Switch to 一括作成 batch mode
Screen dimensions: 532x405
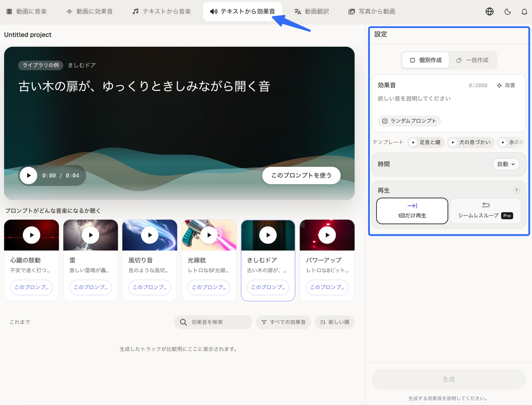pyautogui.click(x=472, y=60)
